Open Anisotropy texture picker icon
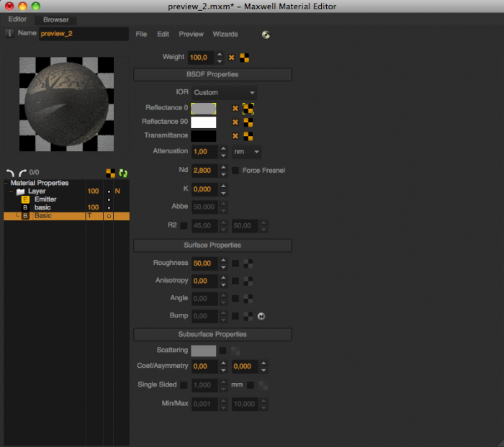Viewport: 504px width, 447px height. pos(248,281)
